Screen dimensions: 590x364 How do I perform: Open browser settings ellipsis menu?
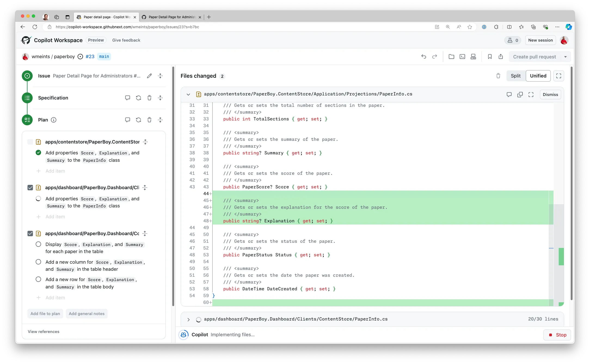[x=557, y=27]
